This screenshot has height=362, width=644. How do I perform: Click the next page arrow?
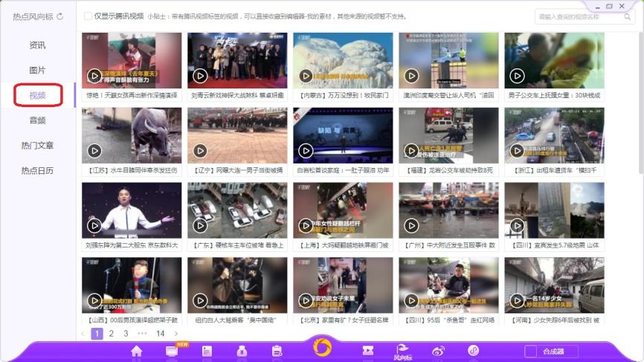point(176,334)
